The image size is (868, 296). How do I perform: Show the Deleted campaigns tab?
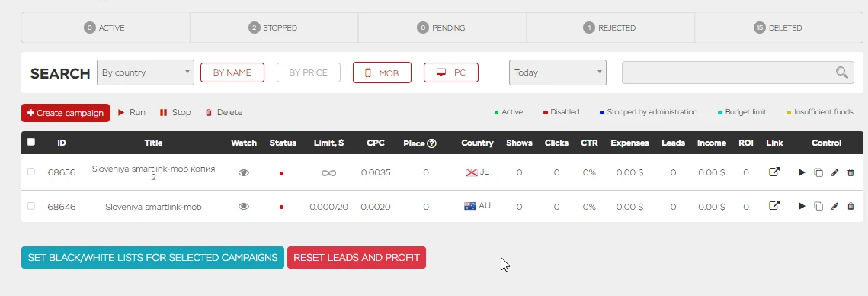779,27
